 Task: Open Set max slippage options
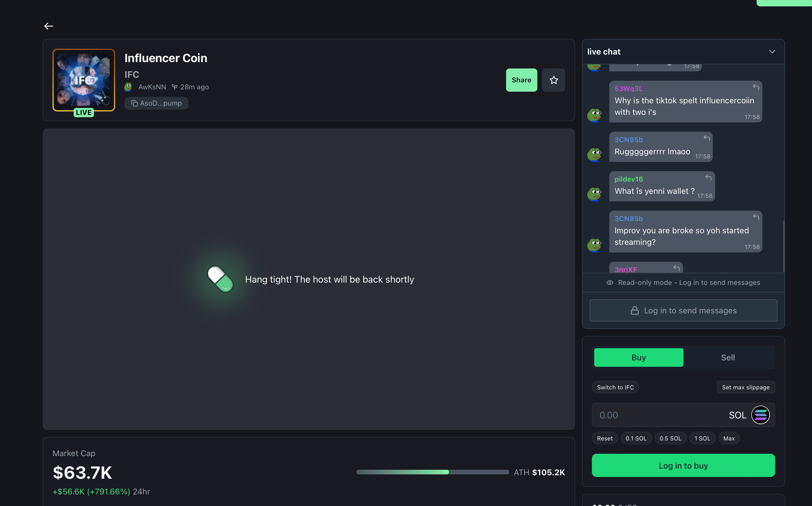[746, 387]
